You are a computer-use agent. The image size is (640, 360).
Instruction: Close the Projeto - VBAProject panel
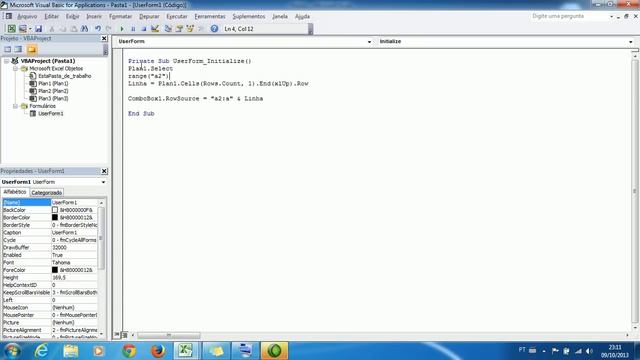pyautogui.click(x=104, y=38)
